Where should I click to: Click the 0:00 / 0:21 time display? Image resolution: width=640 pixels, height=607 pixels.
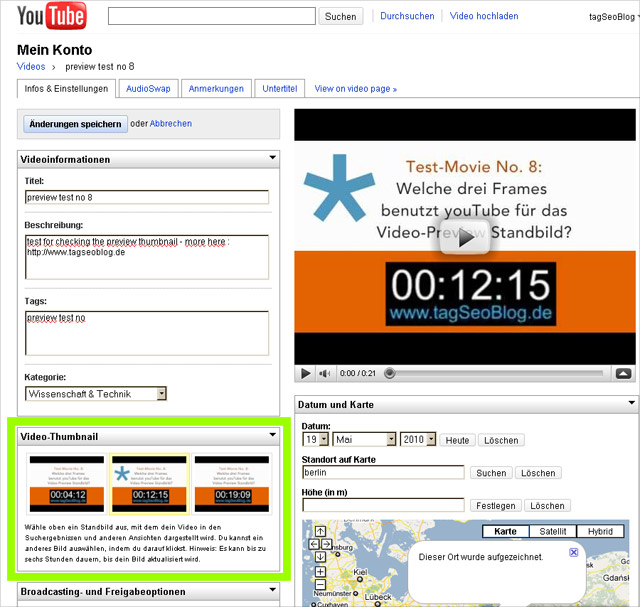tap(358, 373)
